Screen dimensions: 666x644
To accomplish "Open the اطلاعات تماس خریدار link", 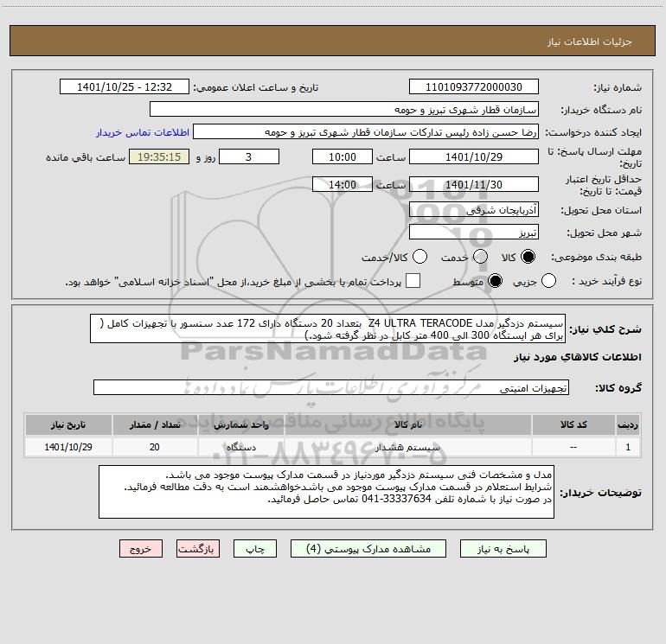I will [x=143, y=132].
